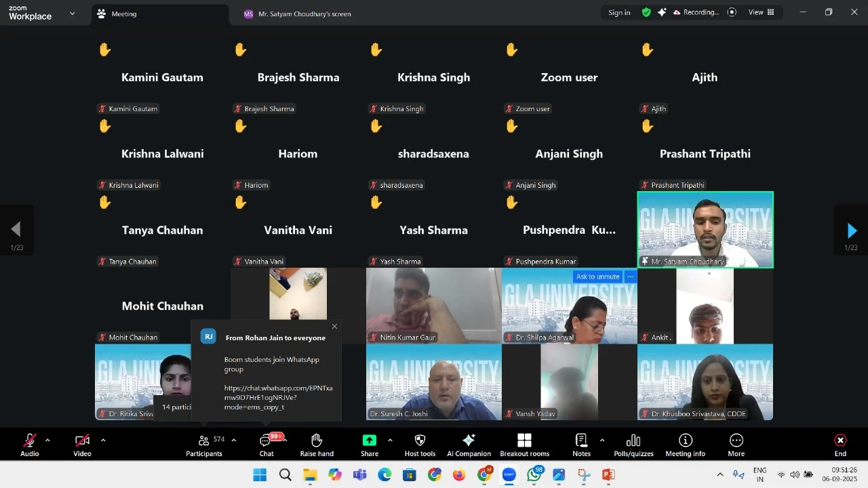This screenshot has height=488, width=868.
Task: Open Breakout rooms
Action: (524, 445)
